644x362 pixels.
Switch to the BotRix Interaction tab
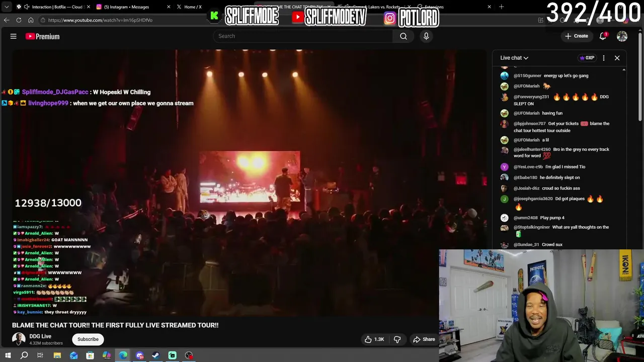click(x=53, y=7)
